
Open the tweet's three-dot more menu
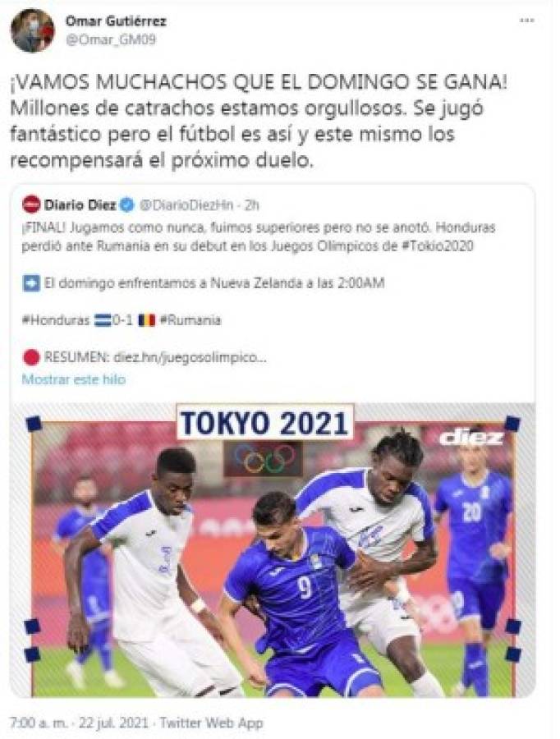click(526, 21)
